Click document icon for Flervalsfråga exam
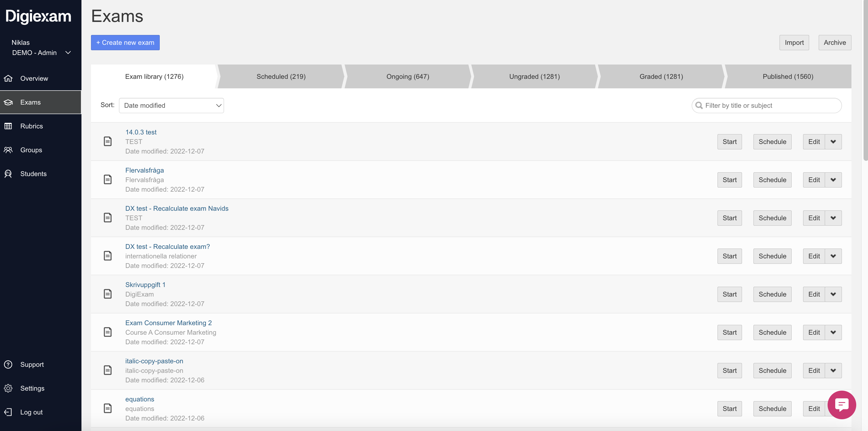This screenshot has width=868, height=431. click(108, 180)
